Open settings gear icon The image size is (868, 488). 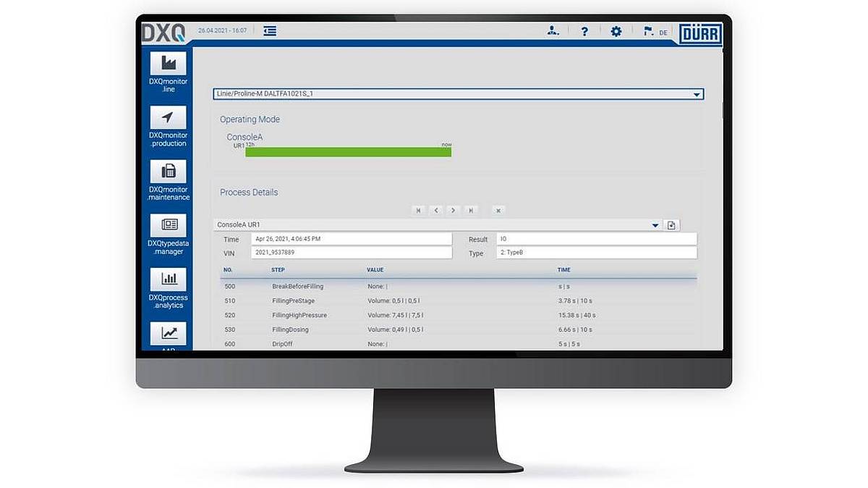(616, 31)
